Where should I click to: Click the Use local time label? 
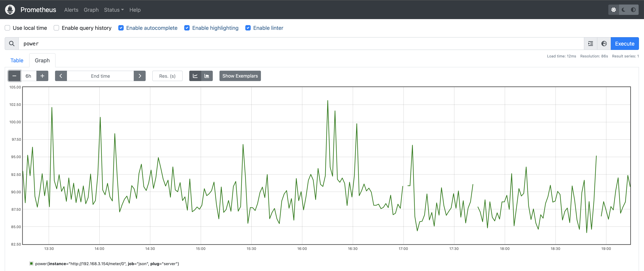30,28
